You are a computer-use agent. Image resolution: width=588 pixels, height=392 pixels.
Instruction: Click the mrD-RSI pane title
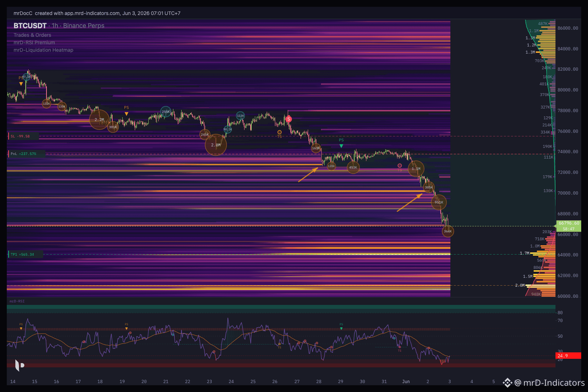(x=17, y=301)
